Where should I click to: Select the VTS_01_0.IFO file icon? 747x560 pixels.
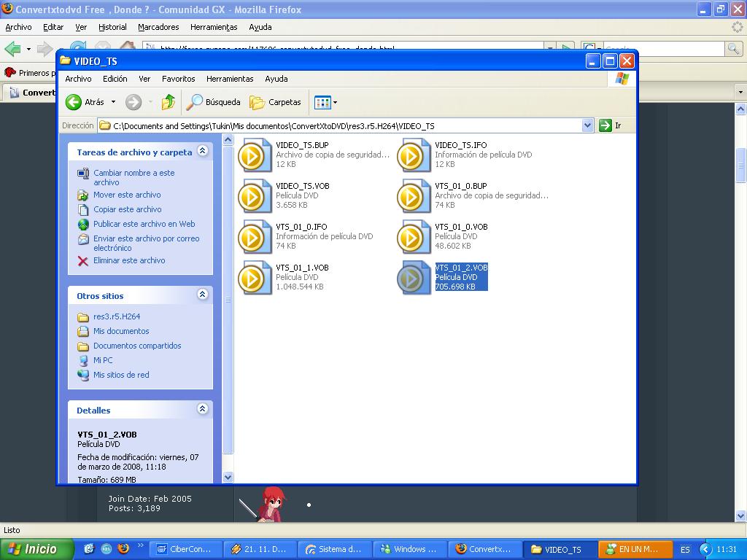255,237
